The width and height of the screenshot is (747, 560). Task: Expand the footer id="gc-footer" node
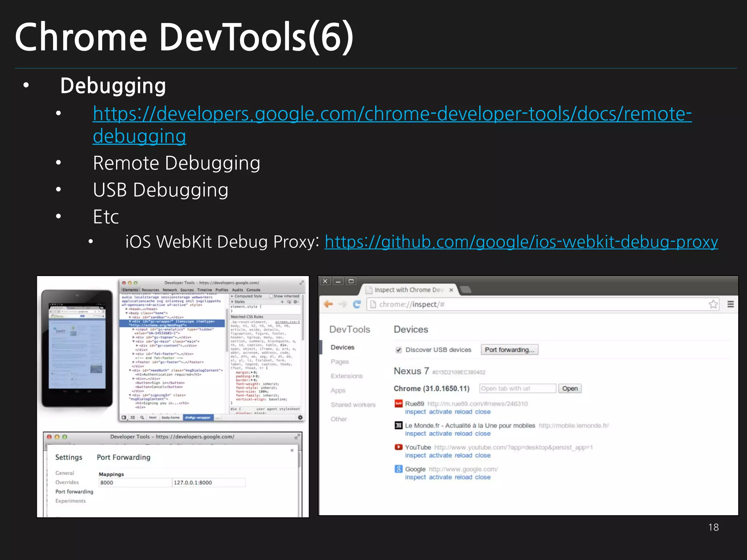pos(133,362)
